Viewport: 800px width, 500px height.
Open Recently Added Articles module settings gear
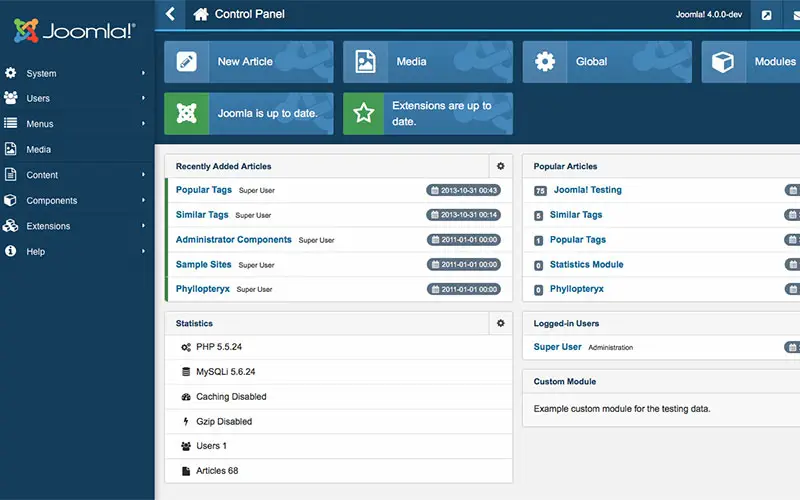click(x=501, y=166)
